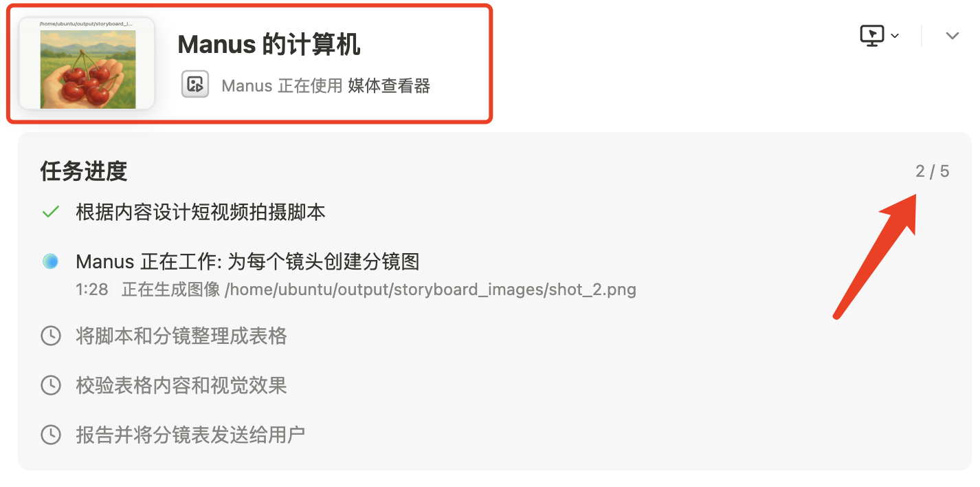Select the task 根据内容设计短视频拍摄脚本
980x487 pixels.
click(201, 213)
